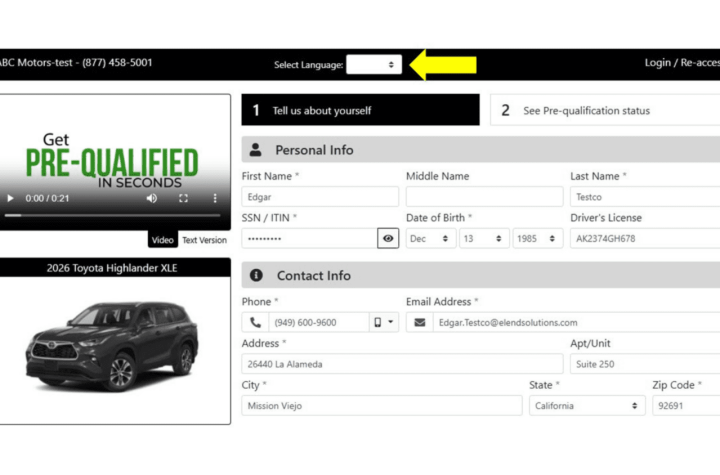Viewport: 720px width, 475px height.
Task: Mute the video volume icon
Action: [x=151, y=198]
